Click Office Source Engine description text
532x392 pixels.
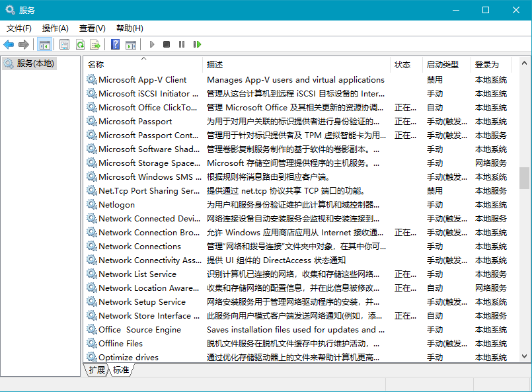295,330
